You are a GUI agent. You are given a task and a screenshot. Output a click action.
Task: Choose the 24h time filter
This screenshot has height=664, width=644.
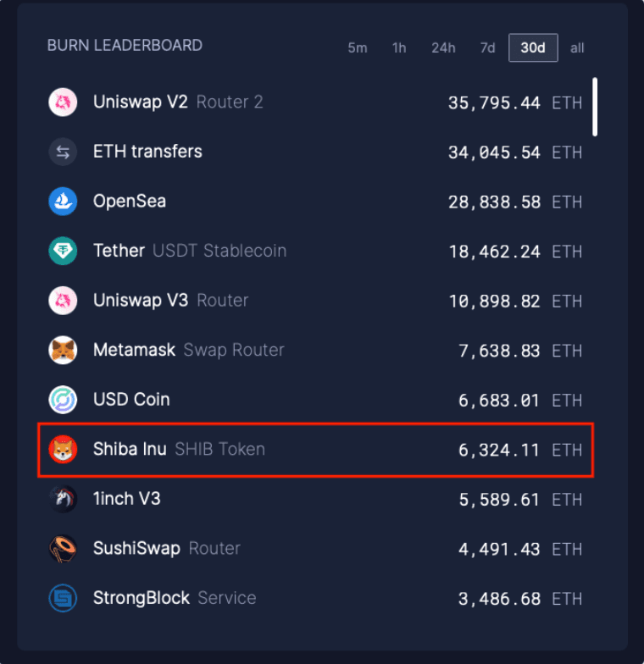click(x=443, y=48)
